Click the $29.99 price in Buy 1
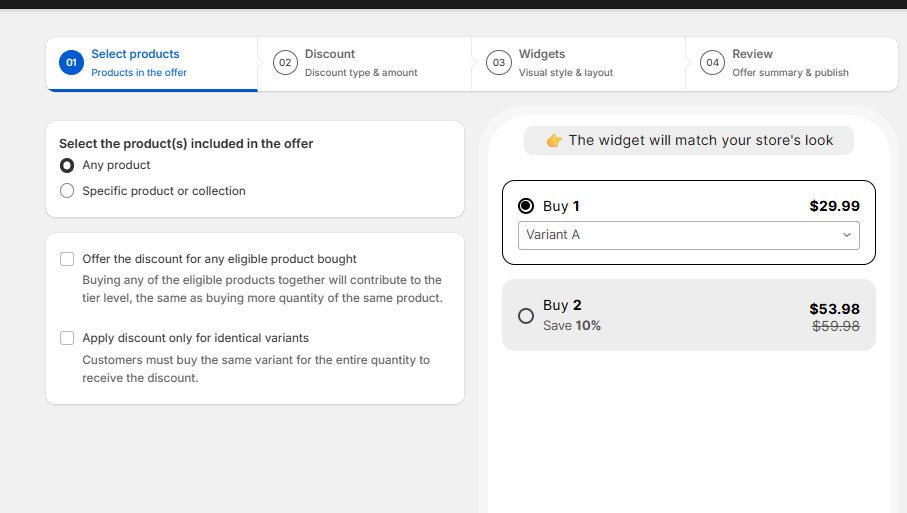 click(834, 206)
